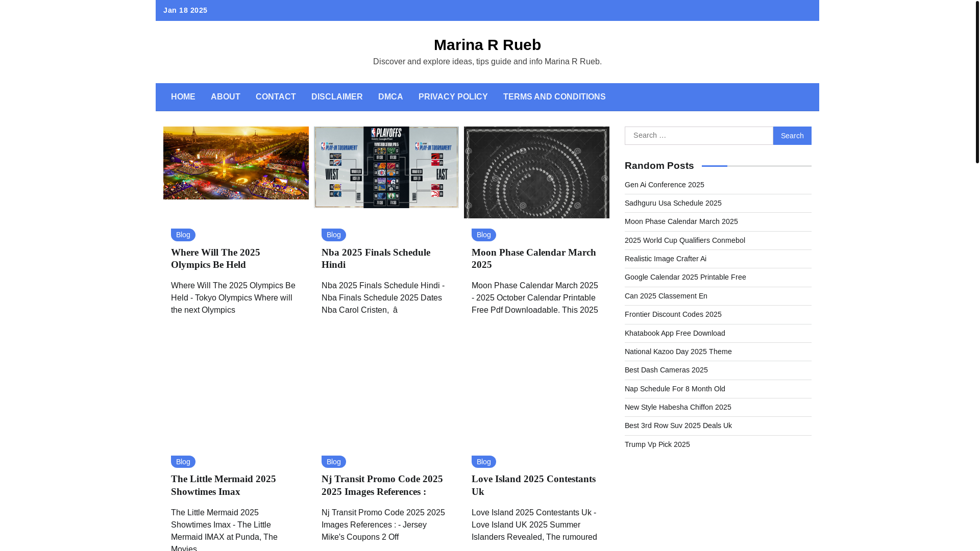
Task: Open Realistic Image Crafter Ai link
Action: pyautogui.click(x=665, y=259)
